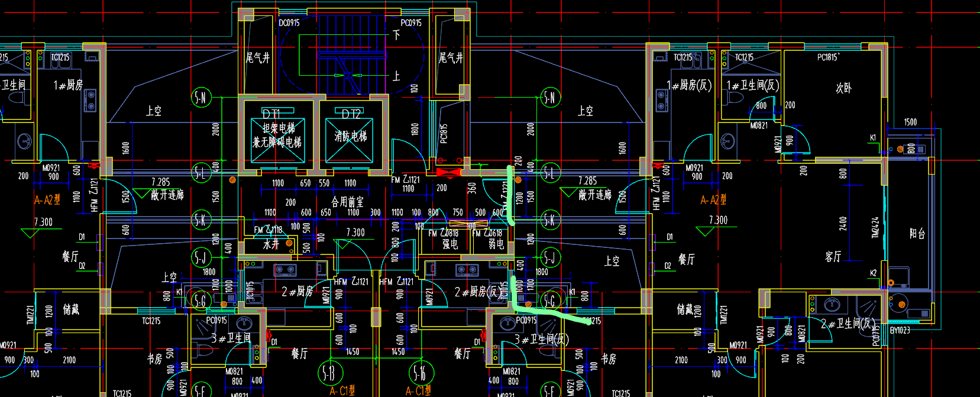This screenshot has height=397, width=980.
Task: Select the 尾气井 label left of stairs
Action: (x=258, y=58)
